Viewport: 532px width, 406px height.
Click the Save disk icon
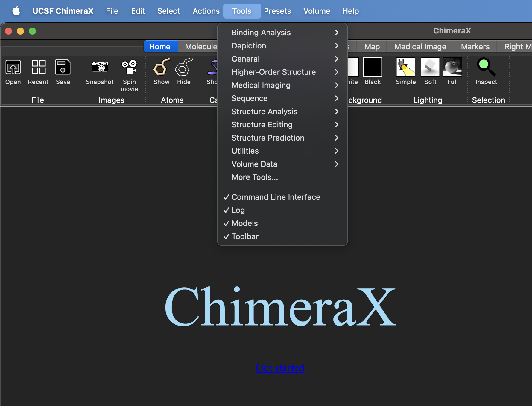pos(63,68)
